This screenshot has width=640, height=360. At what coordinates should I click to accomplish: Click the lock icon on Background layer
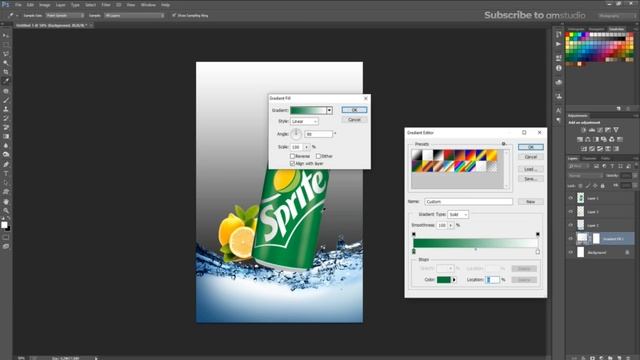[x=627, y=253]
